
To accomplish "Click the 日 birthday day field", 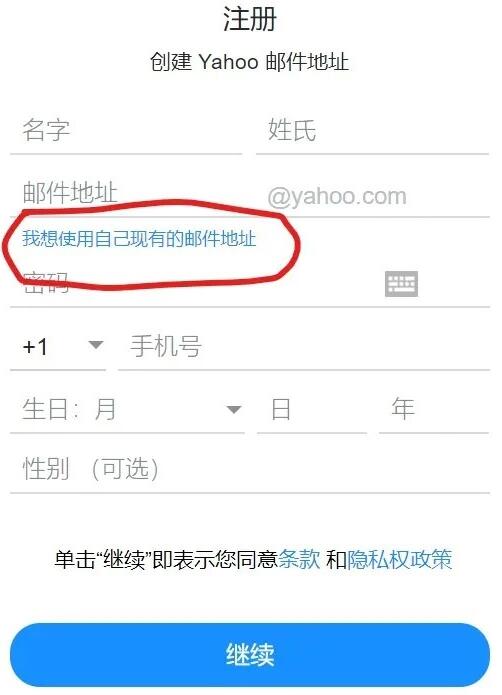I will (x=312, y=409).
